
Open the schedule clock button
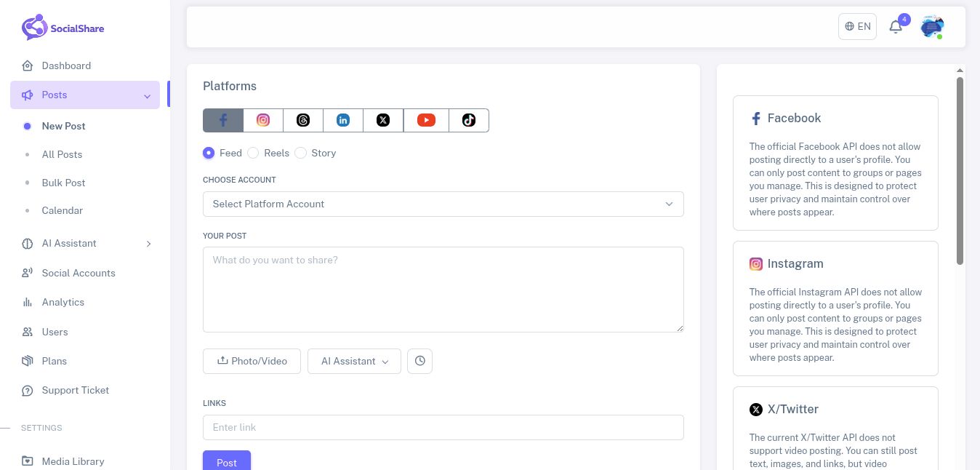[x=419, y=361]
